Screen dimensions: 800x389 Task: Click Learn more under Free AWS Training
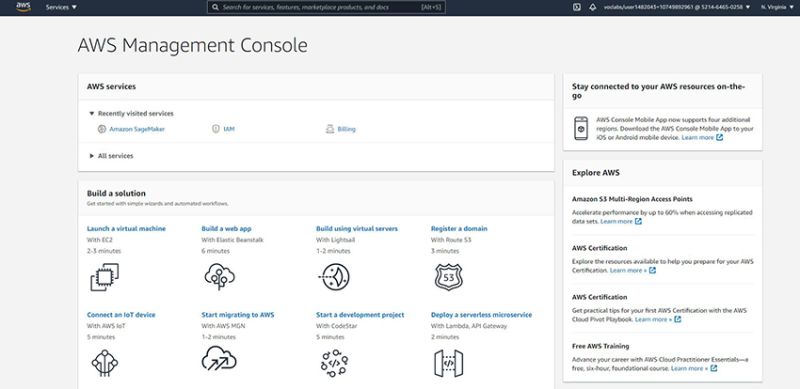click(689, 369)
